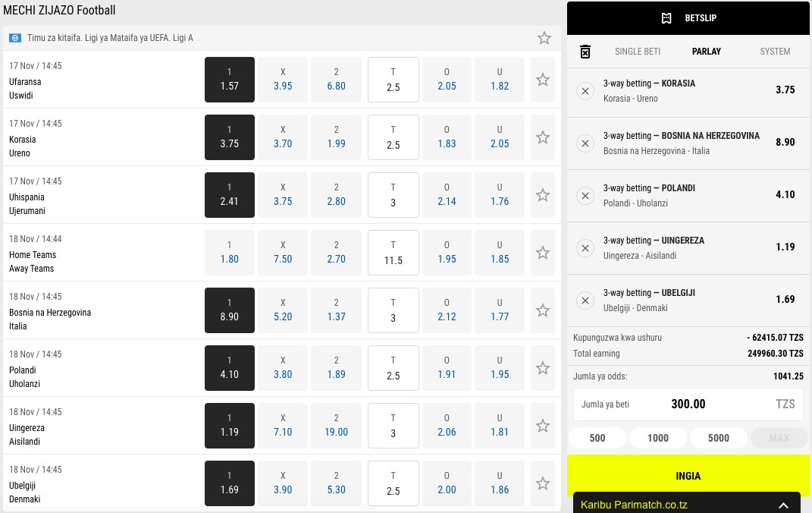Star the Uingereza vs Aisilandi match

542,426
